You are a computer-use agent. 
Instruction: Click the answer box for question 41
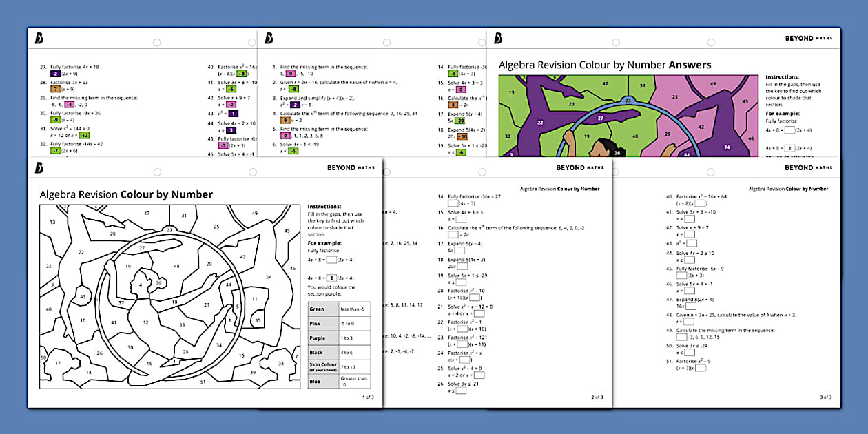(x=688, y=220)
